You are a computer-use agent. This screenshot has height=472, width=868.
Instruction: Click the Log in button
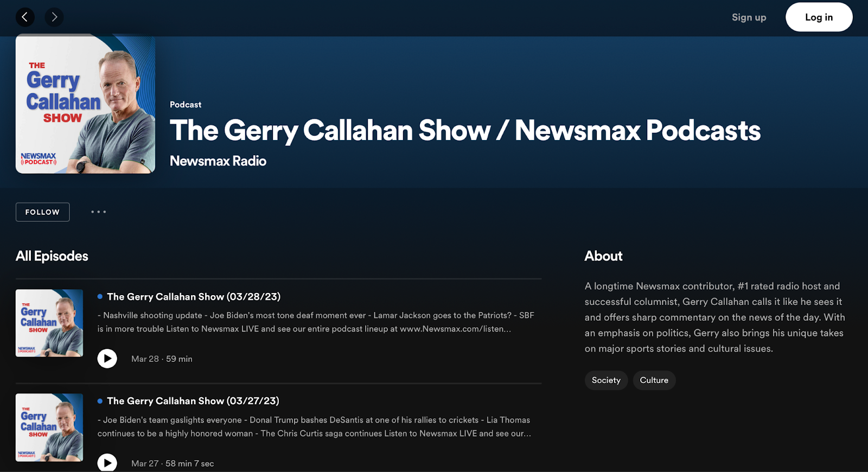click(x=819, y=17)
